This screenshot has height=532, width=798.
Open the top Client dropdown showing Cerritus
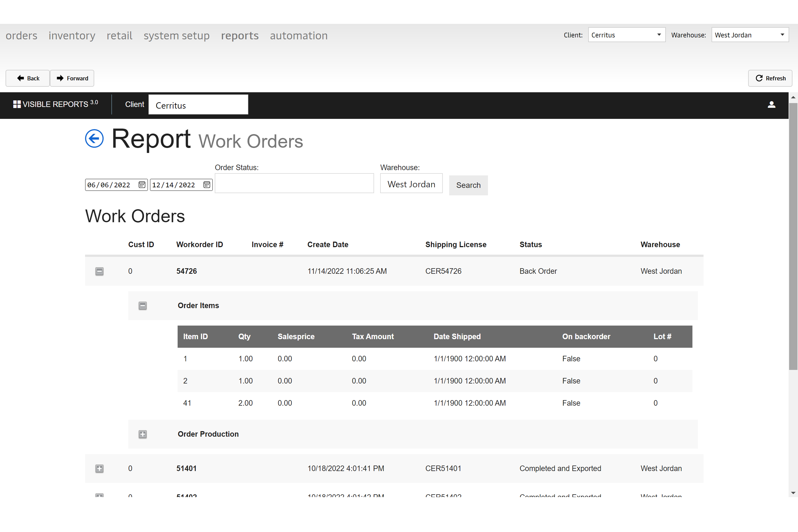627,35
